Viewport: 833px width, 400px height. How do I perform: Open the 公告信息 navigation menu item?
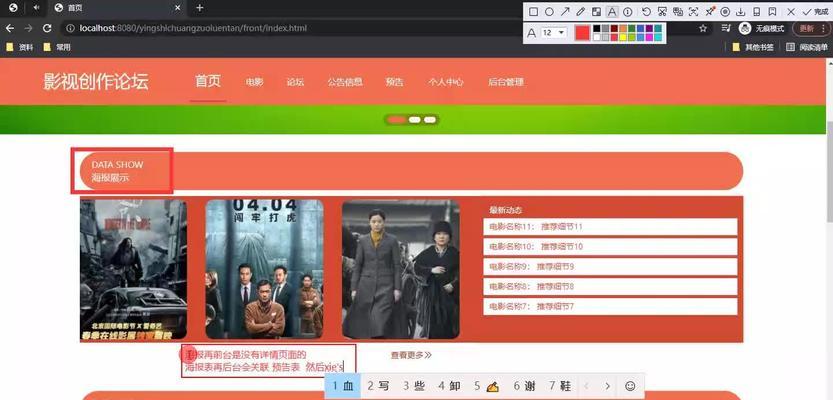point(345,82)
